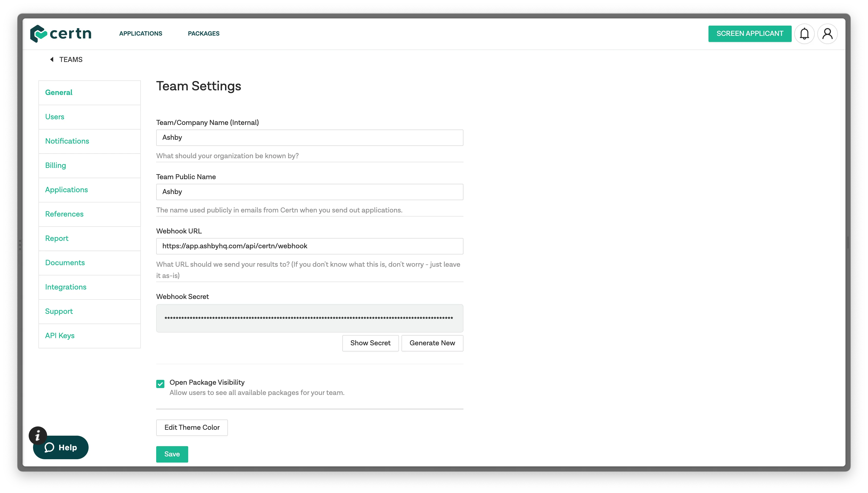868x493 pixels.
Task: Select the Users settings tab
Action: [89, 117]
